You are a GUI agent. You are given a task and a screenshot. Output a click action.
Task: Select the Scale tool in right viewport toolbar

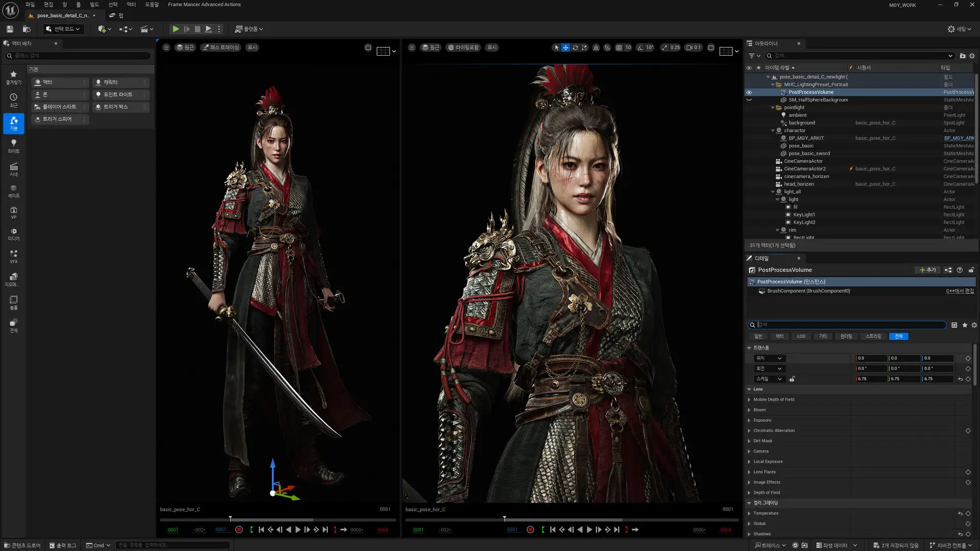586,47
